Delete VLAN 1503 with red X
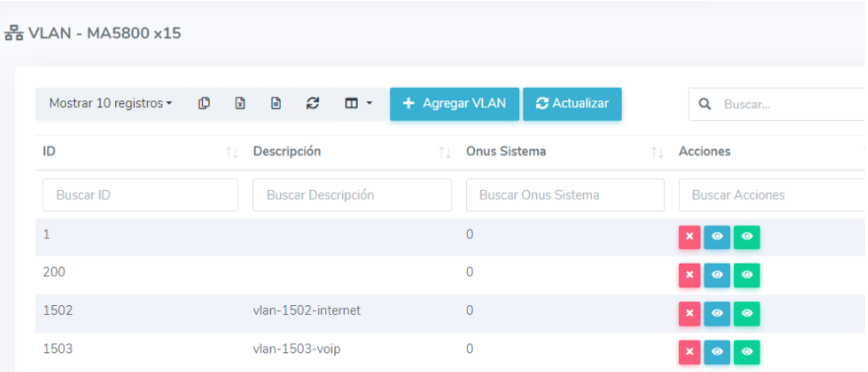 coord(690,352)
